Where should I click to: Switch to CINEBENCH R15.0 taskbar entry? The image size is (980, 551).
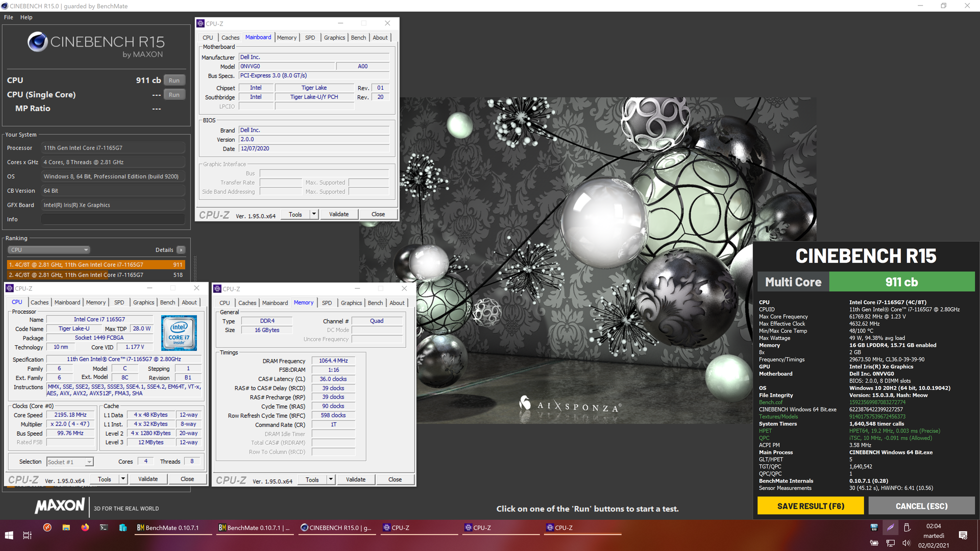pyautogui.click(x=336, y=528)
